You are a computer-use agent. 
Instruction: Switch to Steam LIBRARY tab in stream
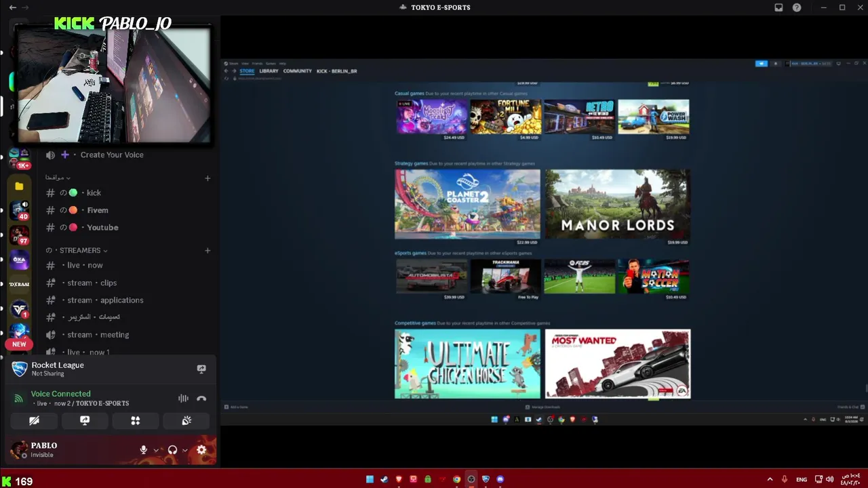point(269,70)
